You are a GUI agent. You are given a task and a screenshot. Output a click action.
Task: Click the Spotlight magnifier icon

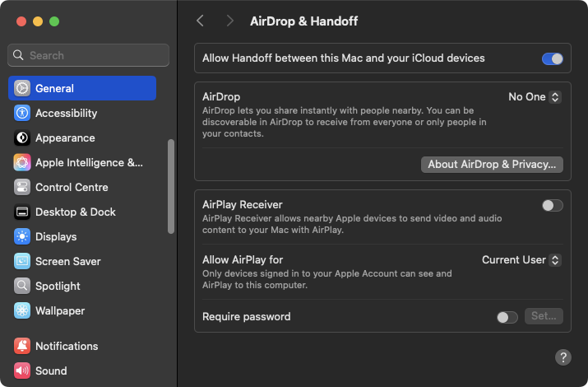[22, 286]
